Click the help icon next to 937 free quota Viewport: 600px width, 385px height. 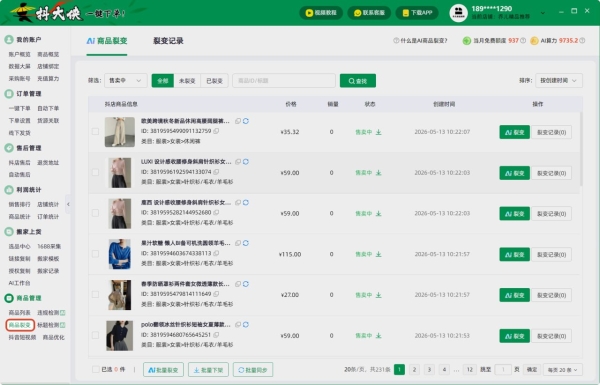(523, 41)
